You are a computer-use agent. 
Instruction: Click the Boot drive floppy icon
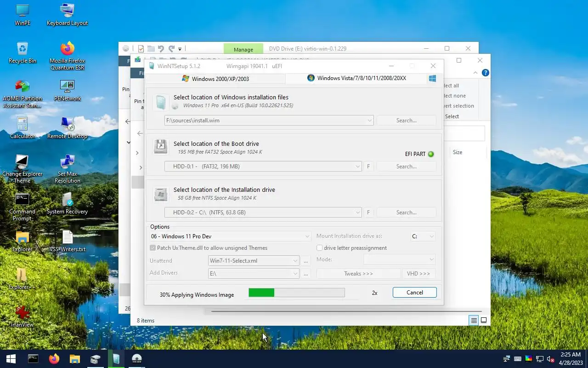(160, 147)
